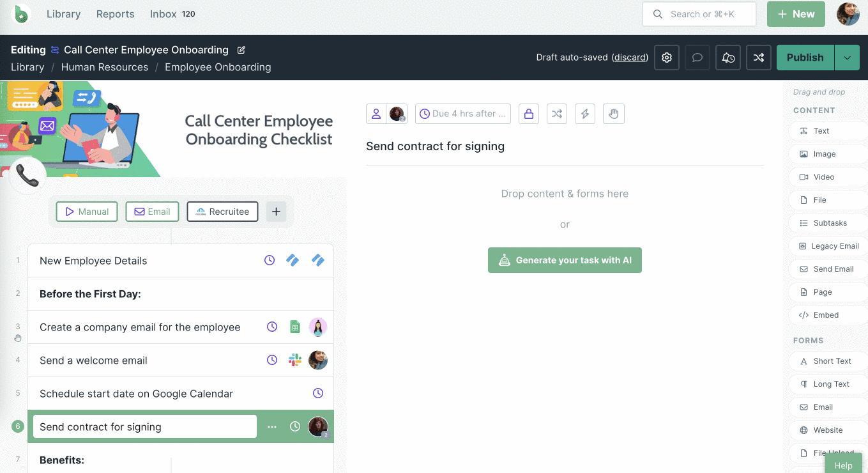868x473 pixels.
Task: Open the assign user icon for task
Action: coord(376,114)
